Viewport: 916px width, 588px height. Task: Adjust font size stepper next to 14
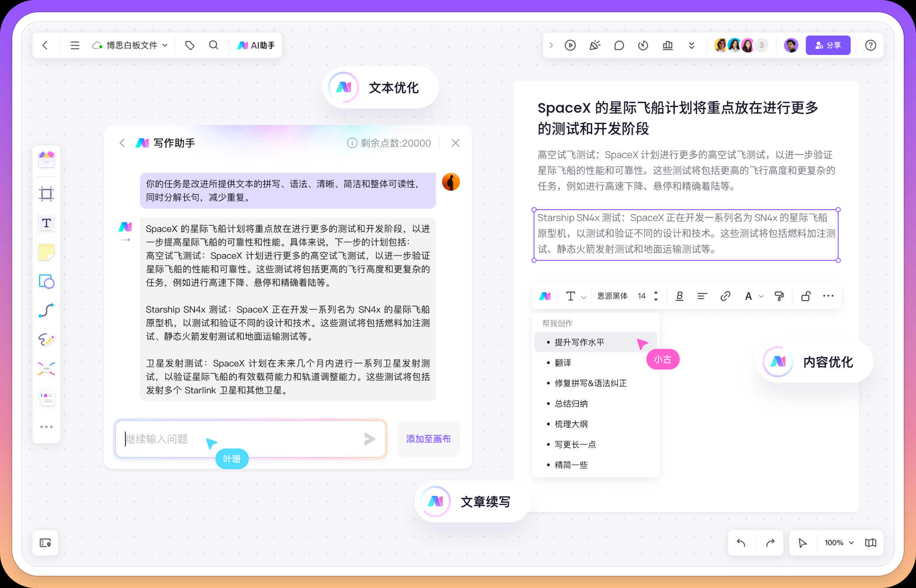(655, 296)
